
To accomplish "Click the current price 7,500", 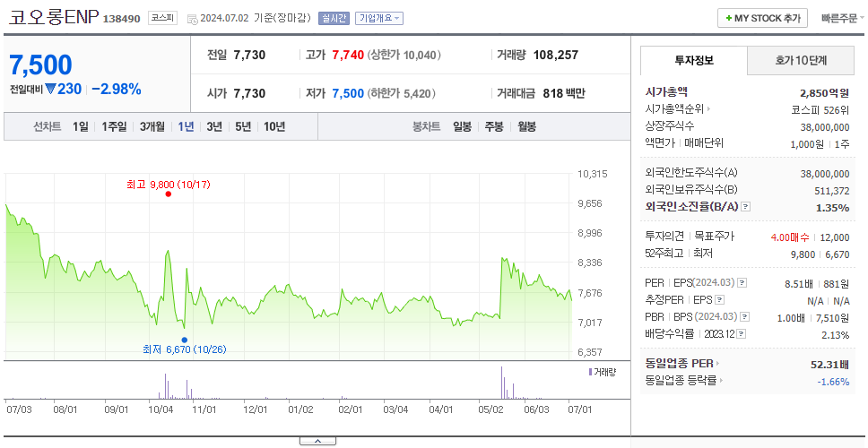I will pyautogui.click(x=40, y=65).
